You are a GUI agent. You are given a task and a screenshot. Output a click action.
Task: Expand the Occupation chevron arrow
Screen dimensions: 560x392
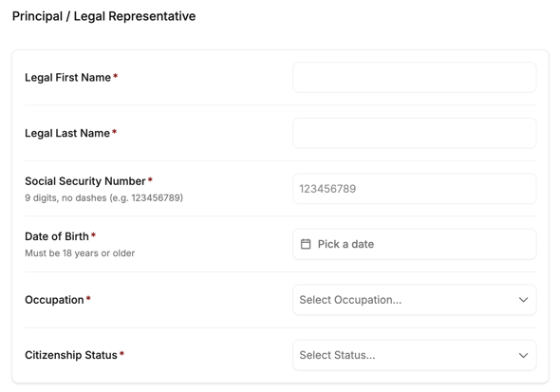coord(523,300)
